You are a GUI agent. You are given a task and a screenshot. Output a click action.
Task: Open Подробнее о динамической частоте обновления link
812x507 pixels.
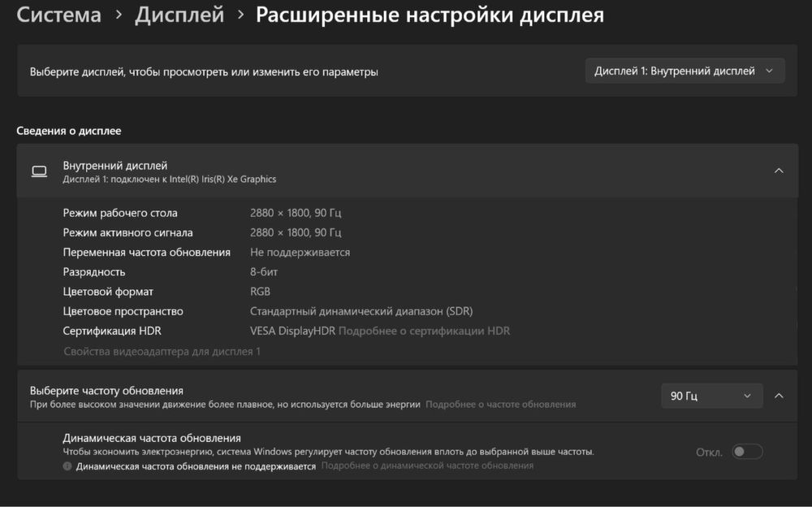tap(427, 466)
